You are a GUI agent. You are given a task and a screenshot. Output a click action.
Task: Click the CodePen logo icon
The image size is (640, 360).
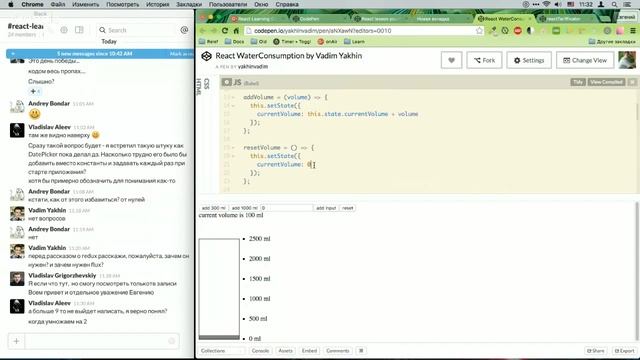[x=207, y=56]
